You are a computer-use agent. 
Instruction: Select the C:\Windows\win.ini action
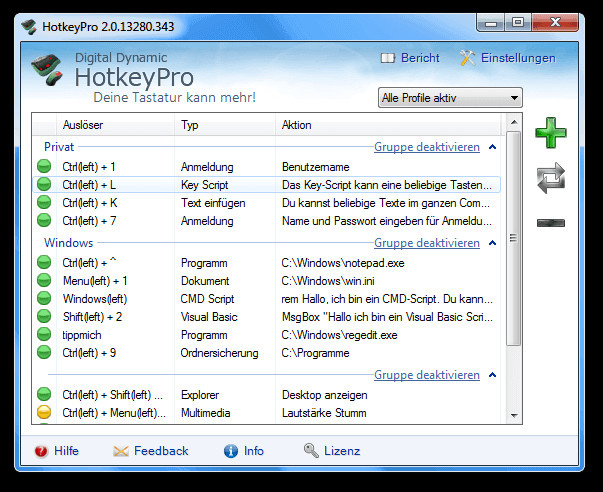328,281
